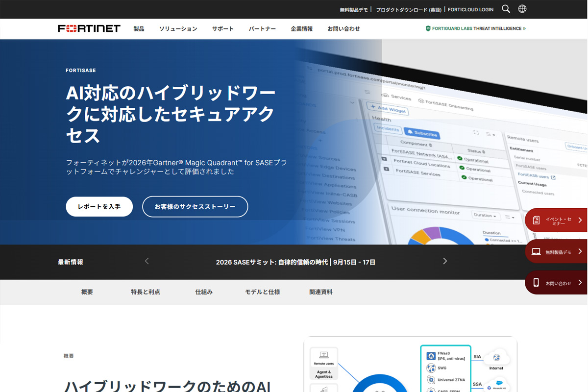
Task: Open FortiGuard Labs Threat Intelligence link
Action: pos(475,28)
